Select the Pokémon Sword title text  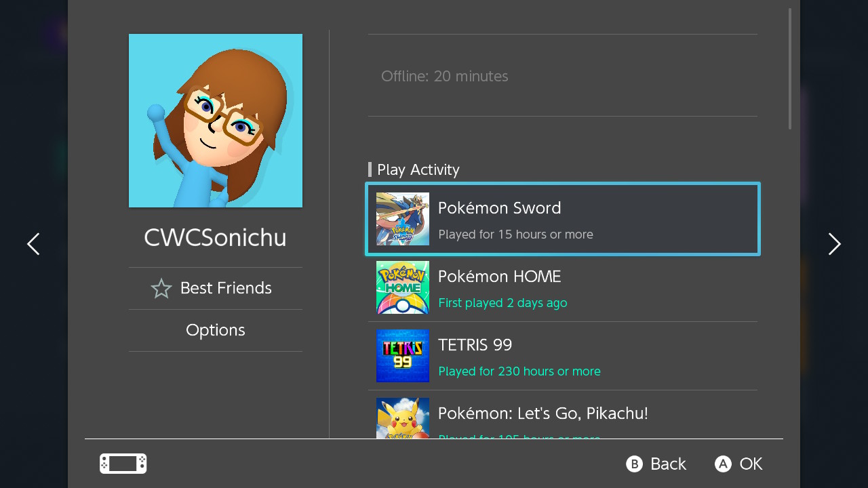500,208
